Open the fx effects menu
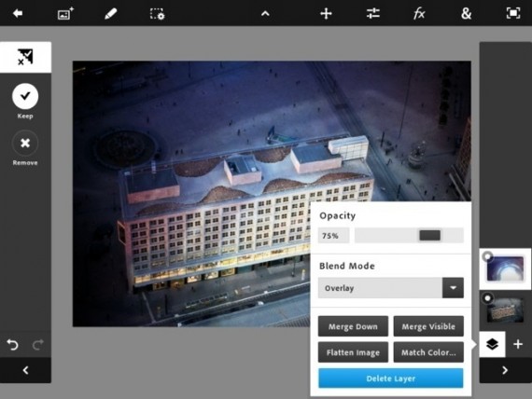 [x=419, y=14]
